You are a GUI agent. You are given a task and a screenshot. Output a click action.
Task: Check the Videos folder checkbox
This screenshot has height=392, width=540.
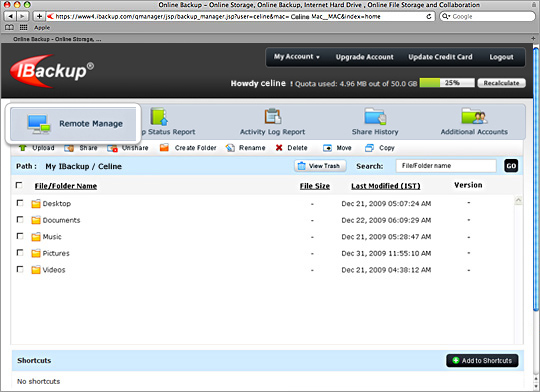pyautogui.click(x=20, y=269)
